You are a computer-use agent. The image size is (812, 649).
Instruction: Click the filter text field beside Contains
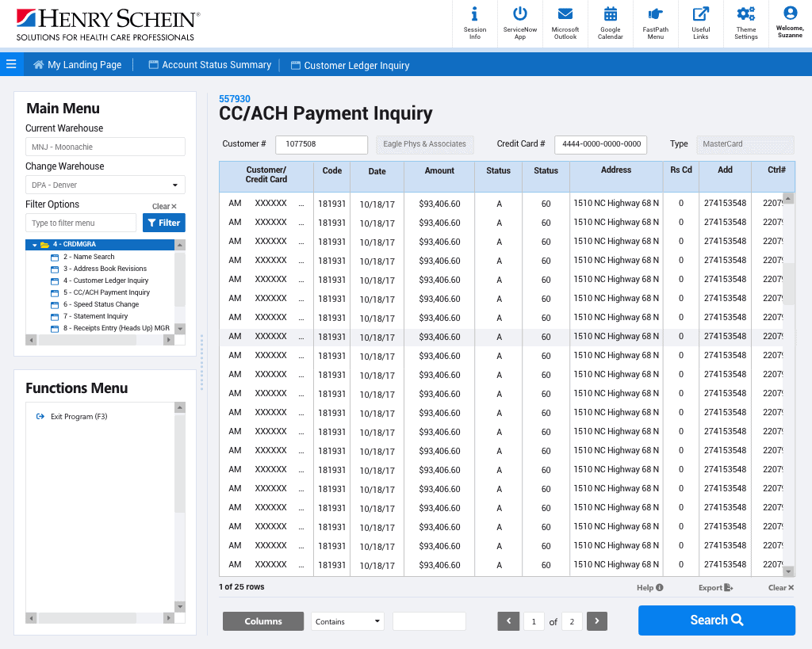pos(429,621)
